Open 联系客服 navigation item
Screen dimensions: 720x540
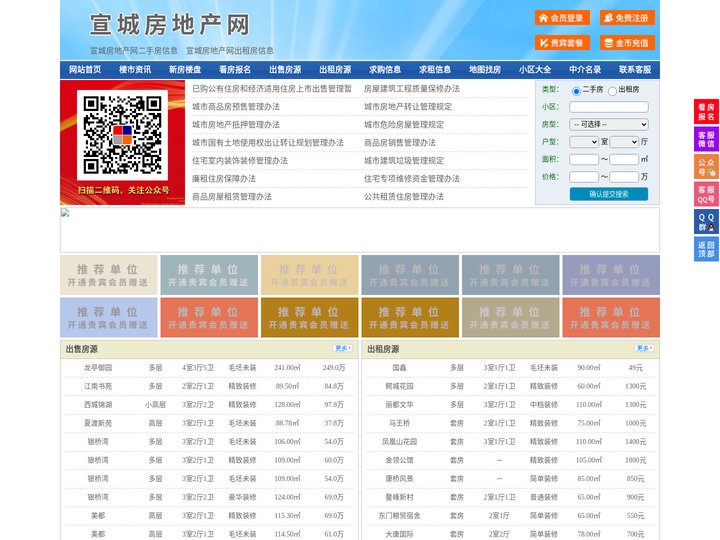[635, 70]
